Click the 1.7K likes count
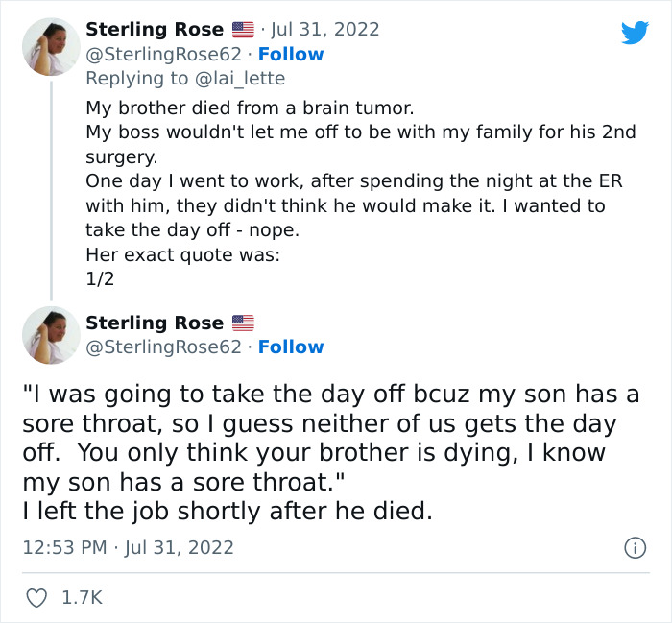 pyautogui.click(x=81, y=597)
